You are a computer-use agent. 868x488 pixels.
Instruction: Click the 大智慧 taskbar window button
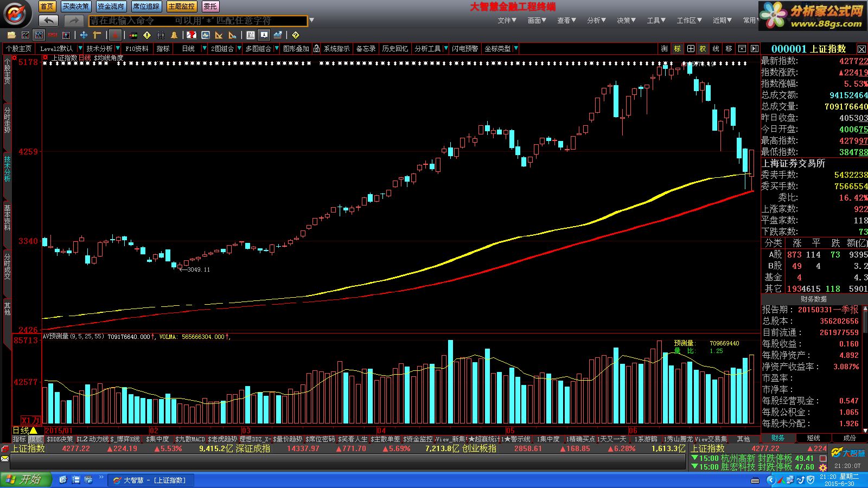click(150, 480)
